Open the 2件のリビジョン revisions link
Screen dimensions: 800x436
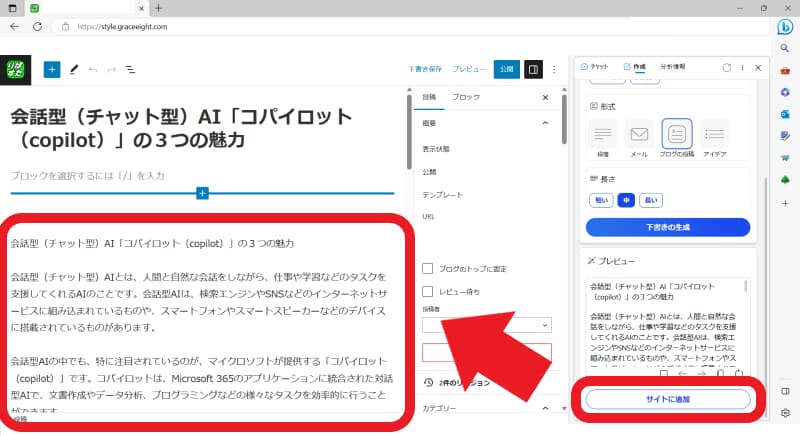coord(457,382)
